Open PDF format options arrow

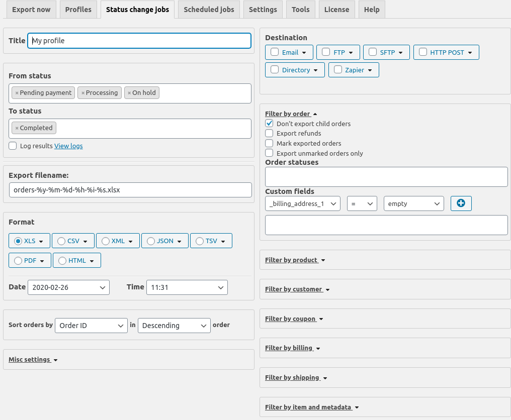coord(42,261)
